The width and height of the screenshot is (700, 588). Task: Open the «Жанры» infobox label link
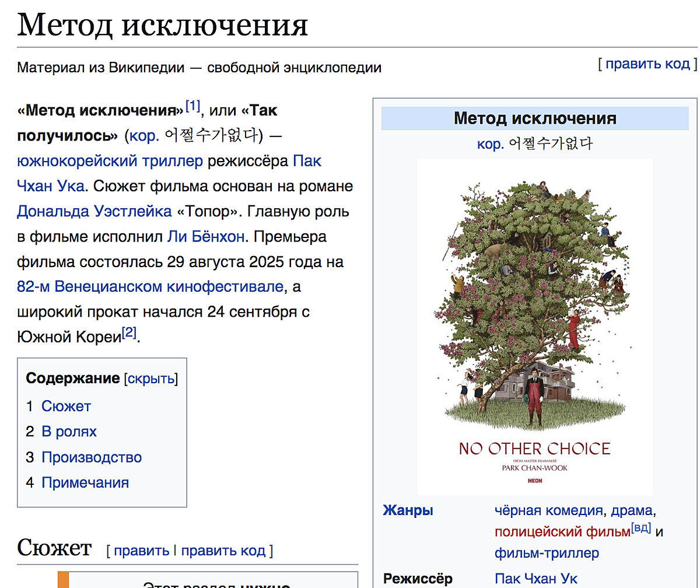pyautogui.click(x=408, y=511)
